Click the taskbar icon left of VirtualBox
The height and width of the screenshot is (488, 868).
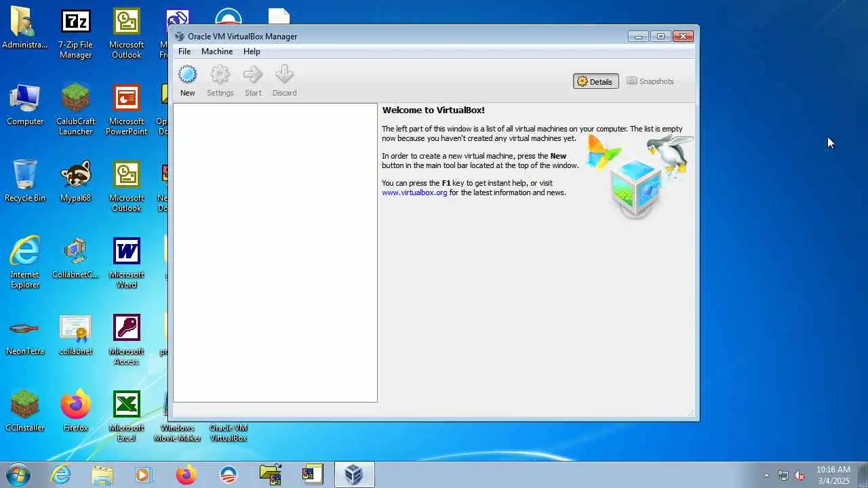pos(313,474)
